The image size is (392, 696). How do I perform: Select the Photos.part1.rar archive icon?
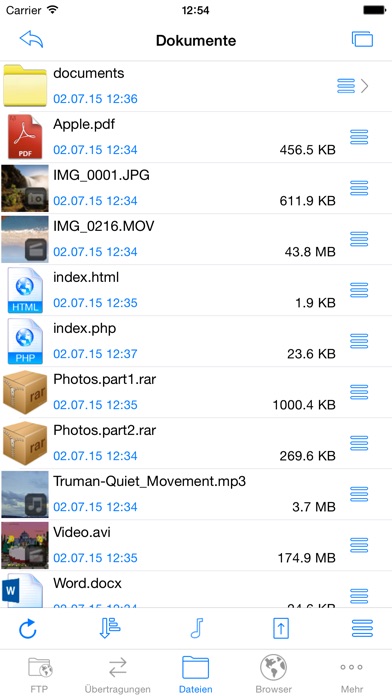pyautogui.click(x=25, y=392)
